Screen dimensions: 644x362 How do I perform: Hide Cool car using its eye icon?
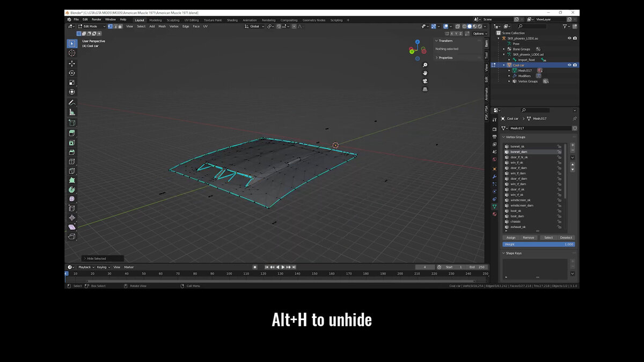[x=569, y=65]
